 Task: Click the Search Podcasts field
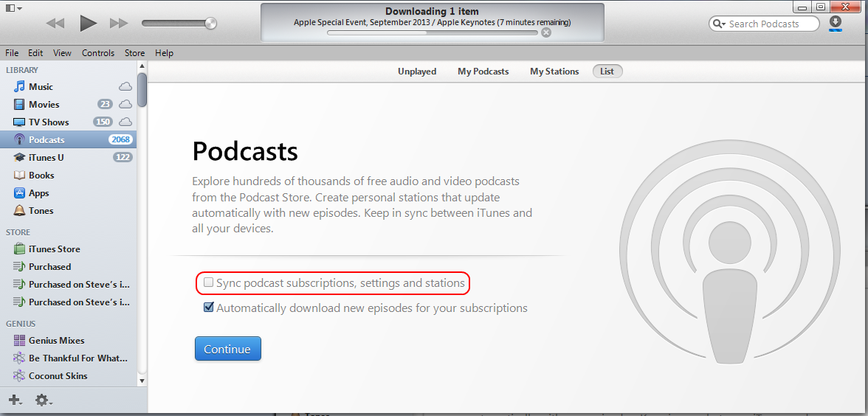coord(764,24)
